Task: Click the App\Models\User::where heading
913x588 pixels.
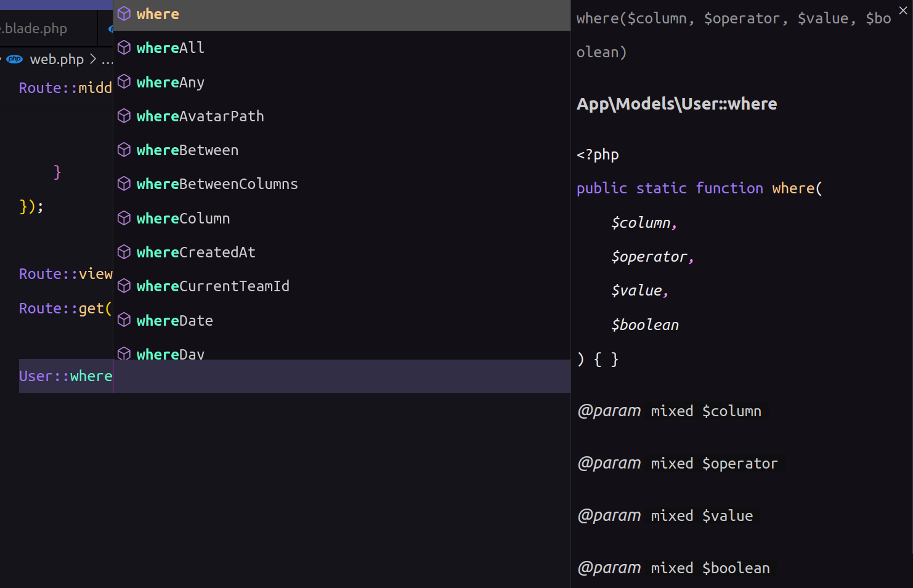Action: 676,104
